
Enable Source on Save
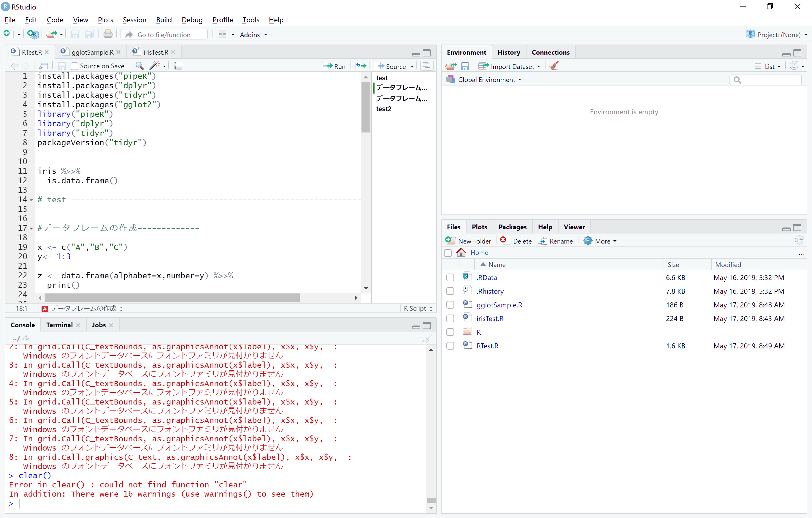(74, 66)
